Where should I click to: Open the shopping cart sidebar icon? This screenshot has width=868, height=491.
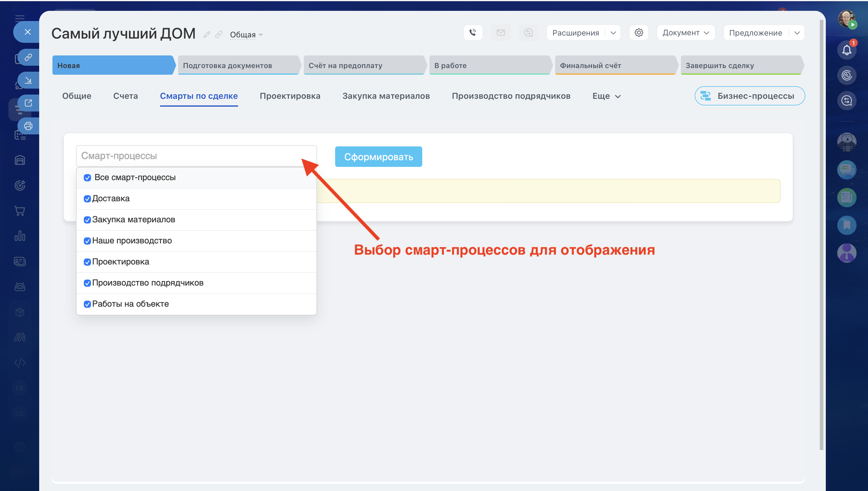(20, 211)
